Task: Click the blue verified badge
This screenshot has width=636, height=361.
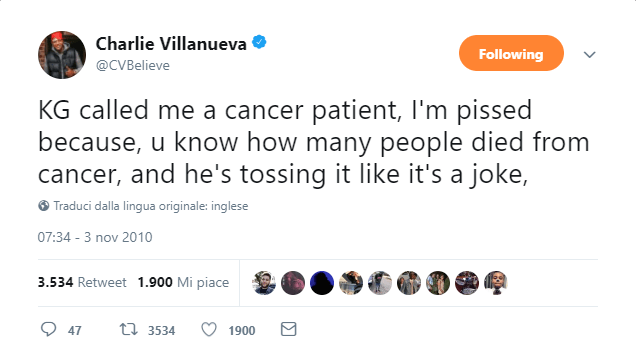Action: point(259,42)
